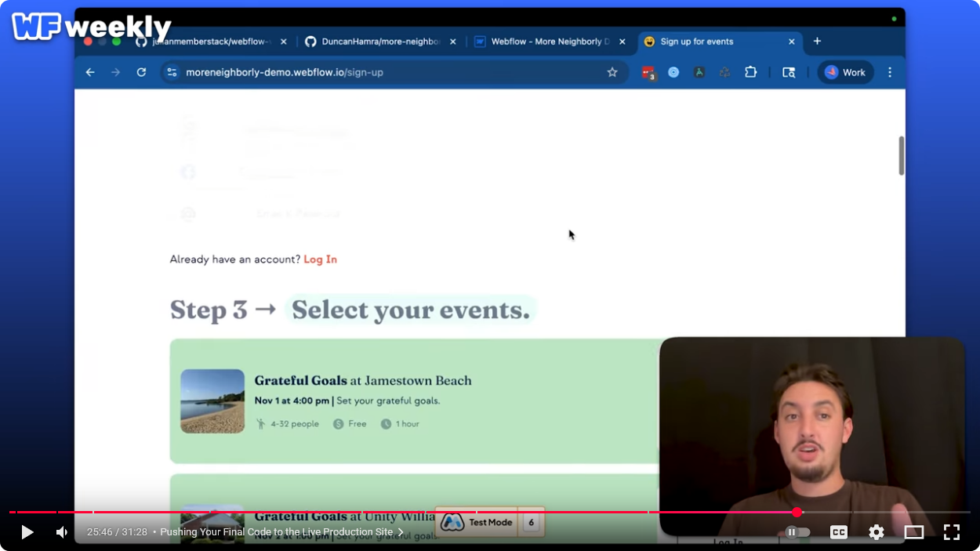The image size is (980, 551).
Task: Click the dark green extension icon
Action: tap(699, 72)
